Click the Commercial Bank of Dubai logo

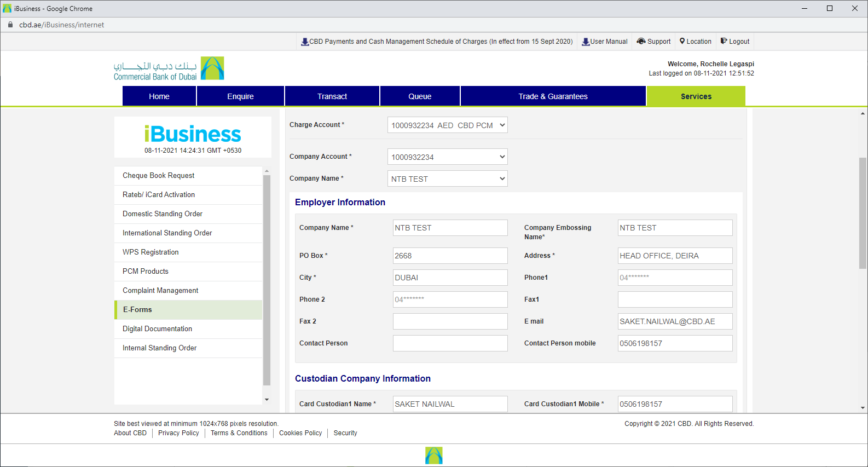pos(169,68)
